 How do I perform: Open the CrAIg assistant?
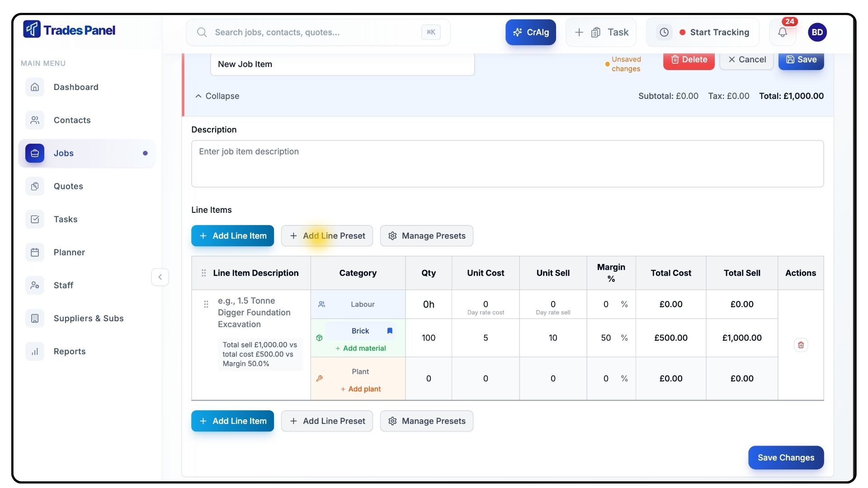click(530, 32)
